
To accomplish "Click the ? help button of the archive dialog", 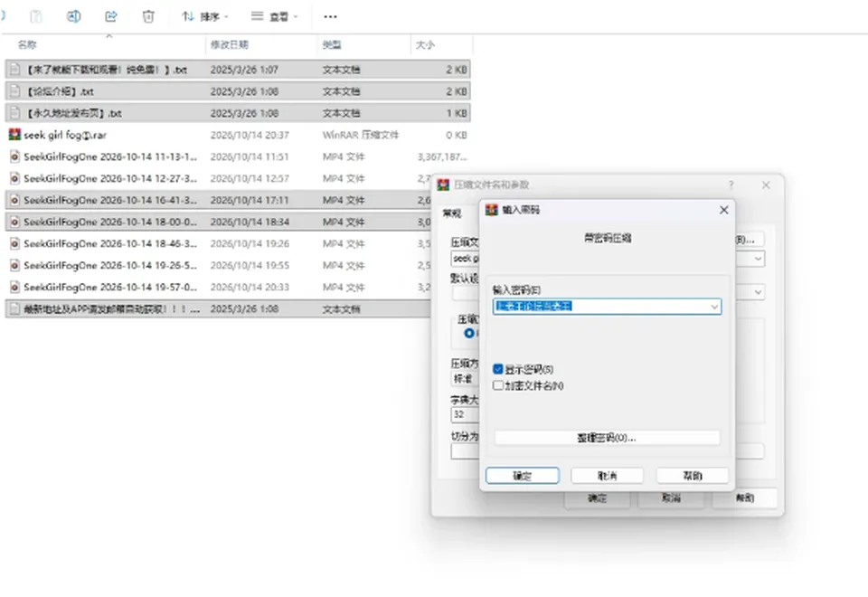I will [731, 185].
